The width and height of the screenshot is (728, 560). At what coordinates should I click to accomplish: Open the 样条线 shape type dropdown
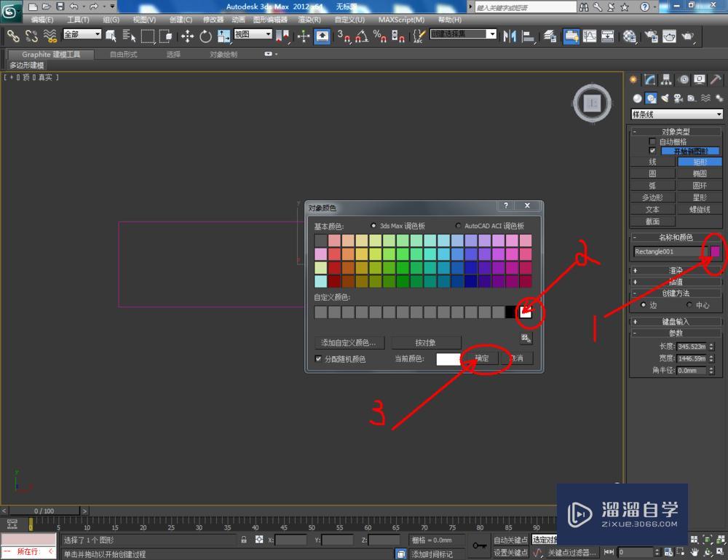pos(676,114)
